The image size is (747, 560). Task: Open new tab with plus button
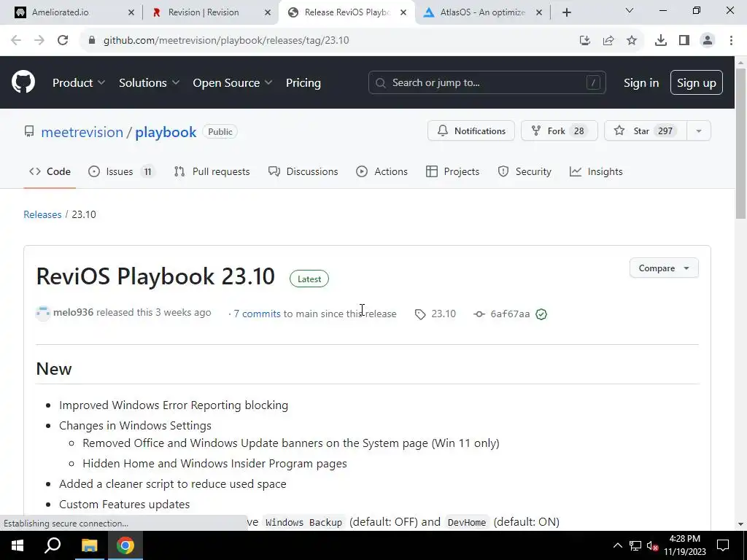[x=566, y=12]
